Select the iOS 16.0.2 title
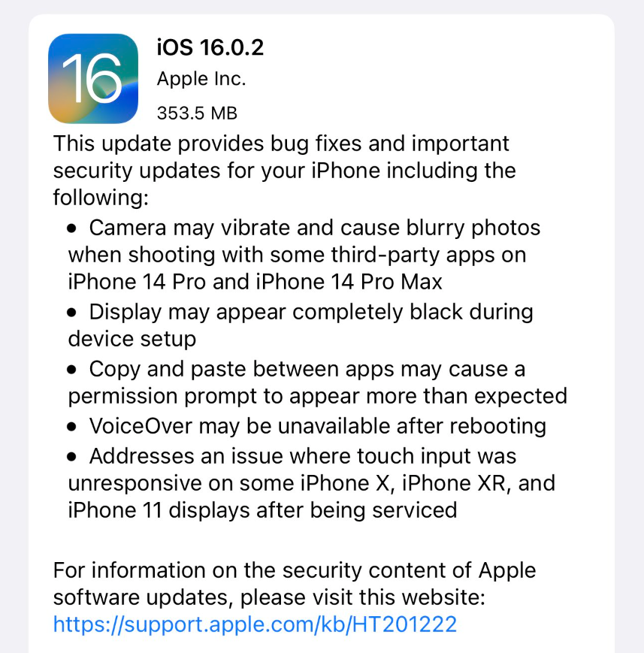Image resolution: width=644 pixels, height=653 pixels. [x=210, y=47]
